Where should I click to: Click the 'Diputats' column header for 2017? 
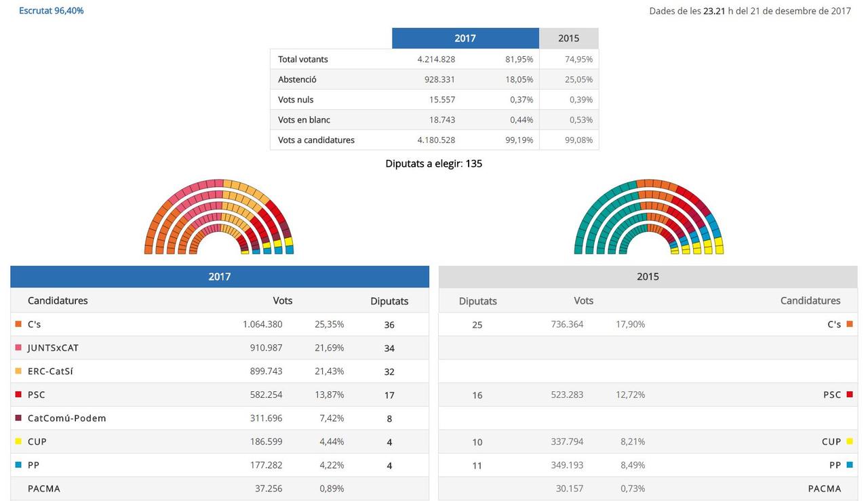[x=389, y=301]
